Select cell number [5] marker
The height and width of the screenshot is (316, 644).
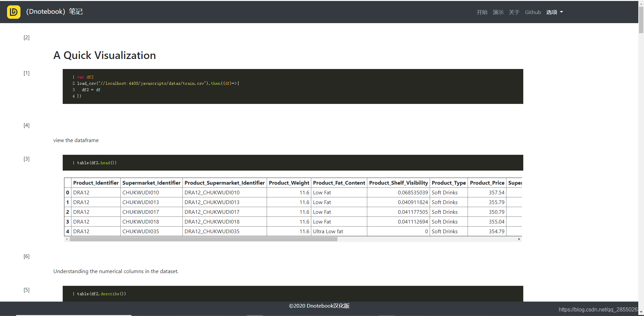pos(26,290)
